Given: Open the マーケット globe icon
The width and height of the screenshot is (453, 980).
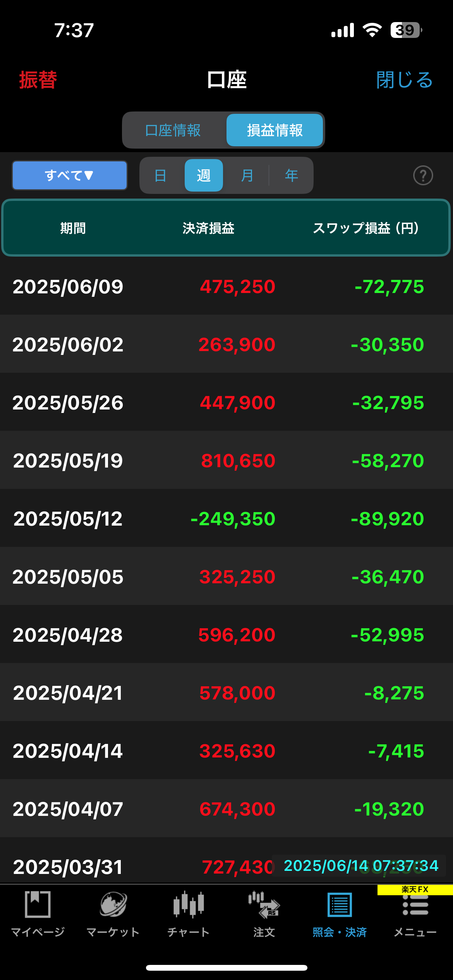Looking at the screenshot, I should pyautogui.click(x=113, y=905).
